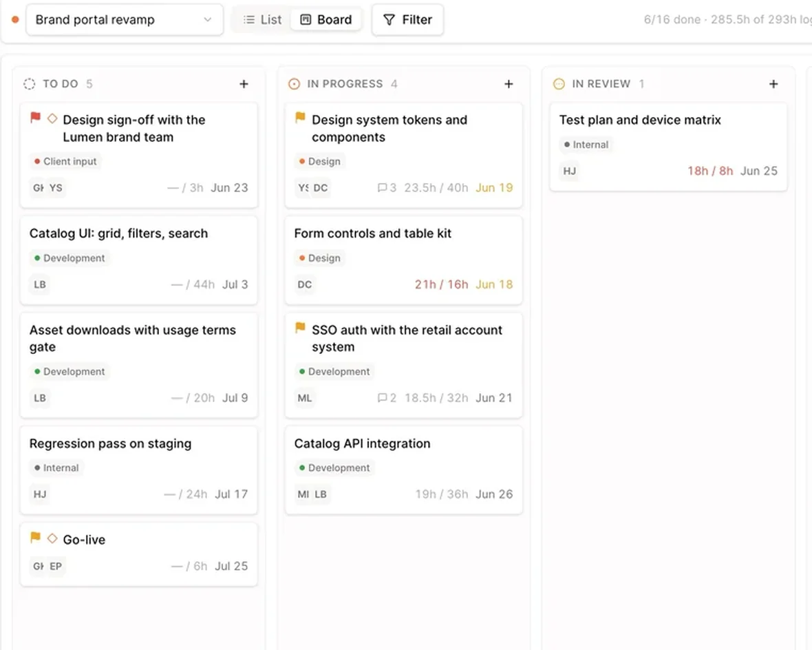Click the Jul 17 due date
This screenshot has width=812, height=650.
pyautogui.click(x=231, y=494)
